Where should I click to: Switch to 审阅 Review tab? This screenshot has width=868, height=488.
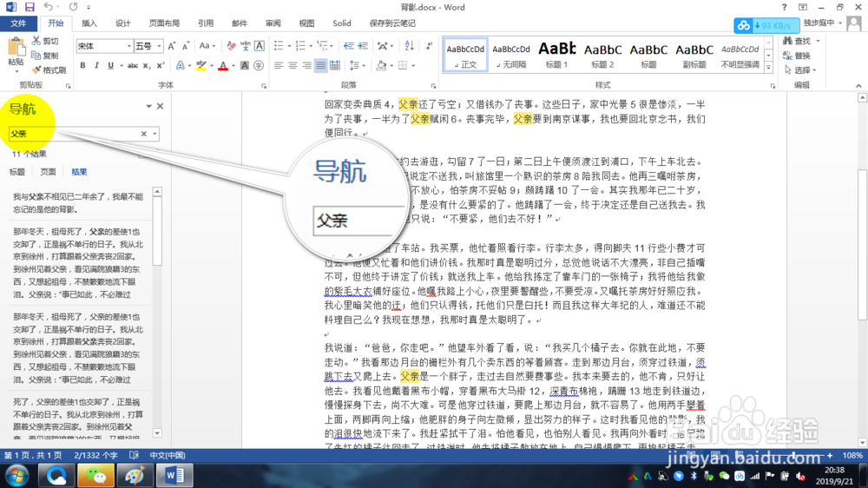tap(273, 23)
